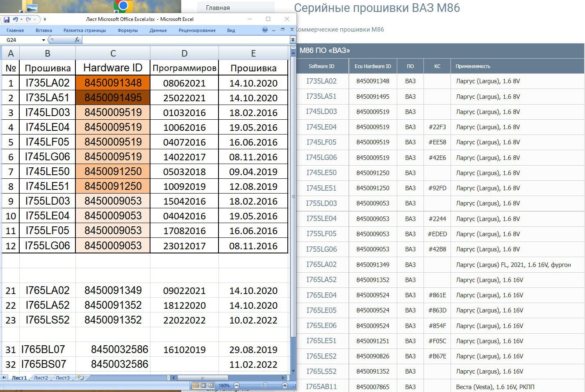Switch to Page Break Preview icon

[211, 385]
